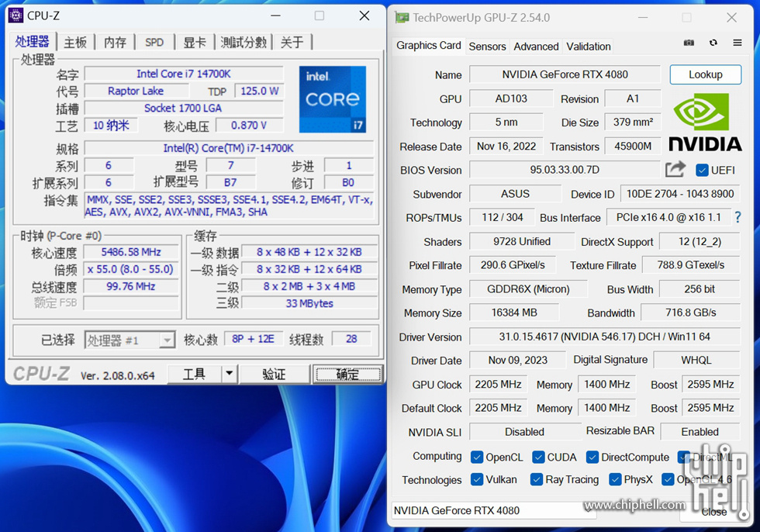760x532 pixels.
Task: Click the Device ID value 10DE 2704 - 1043 8900
Action: click(x=680, y=194)
